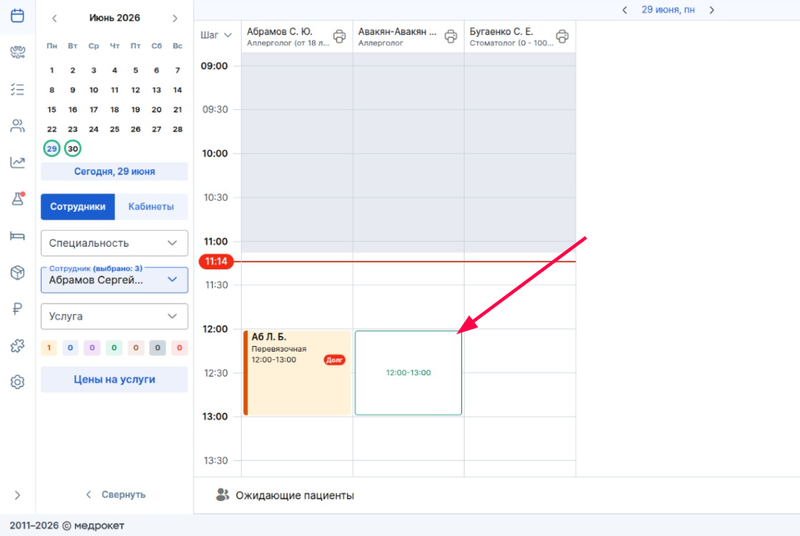Viewport: 800px width, 536px height.
Task: Go to next day in schedule header
Action: 712,10
